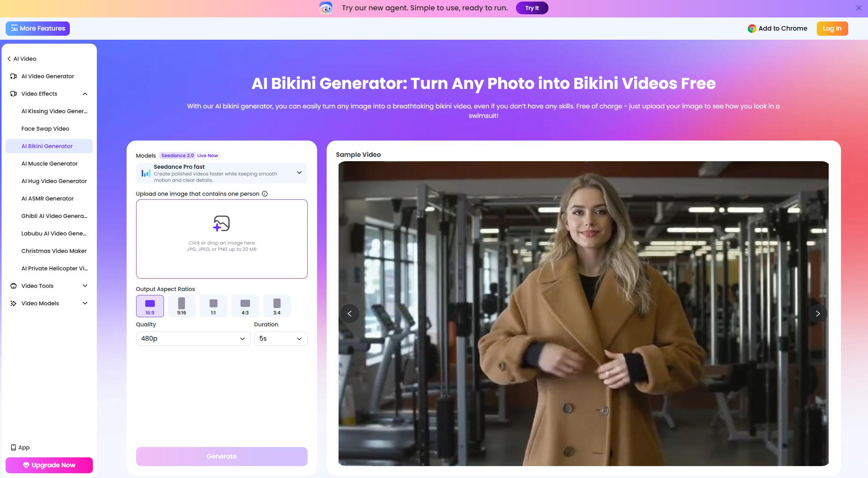Show next sample video

click(x=818, y=314)
